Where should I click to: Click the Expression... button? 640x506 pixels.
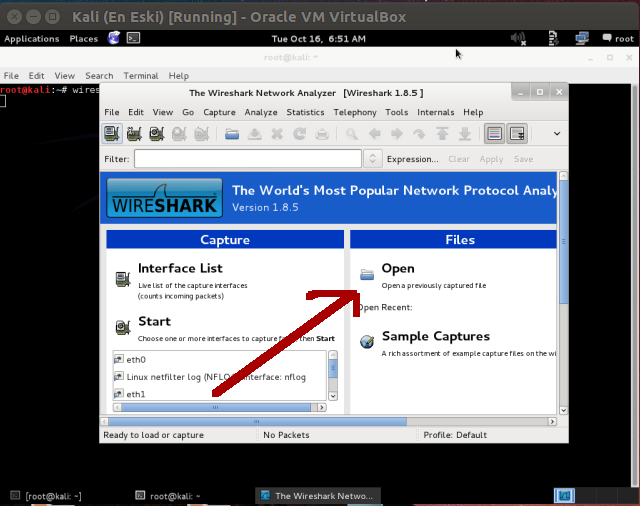point(413,159)
